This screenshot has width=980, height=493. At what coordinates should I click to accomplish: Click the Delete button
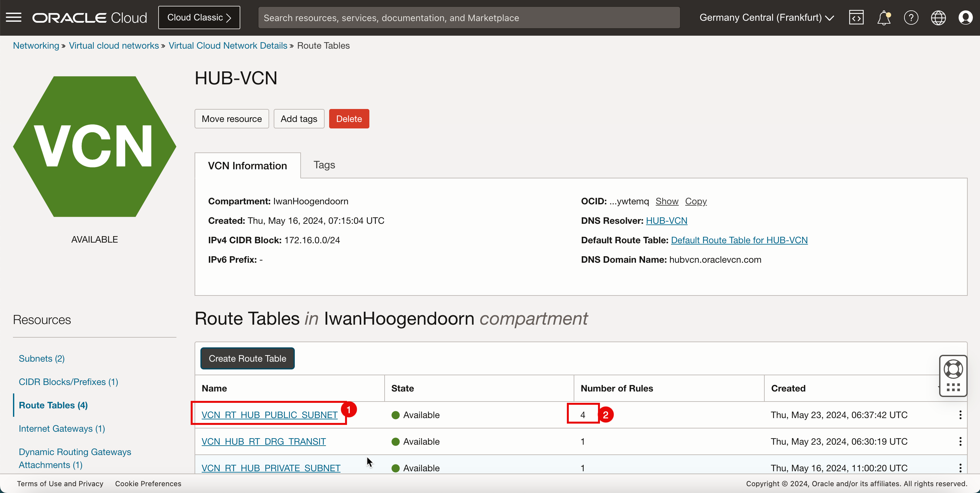[x=349, y=119]
